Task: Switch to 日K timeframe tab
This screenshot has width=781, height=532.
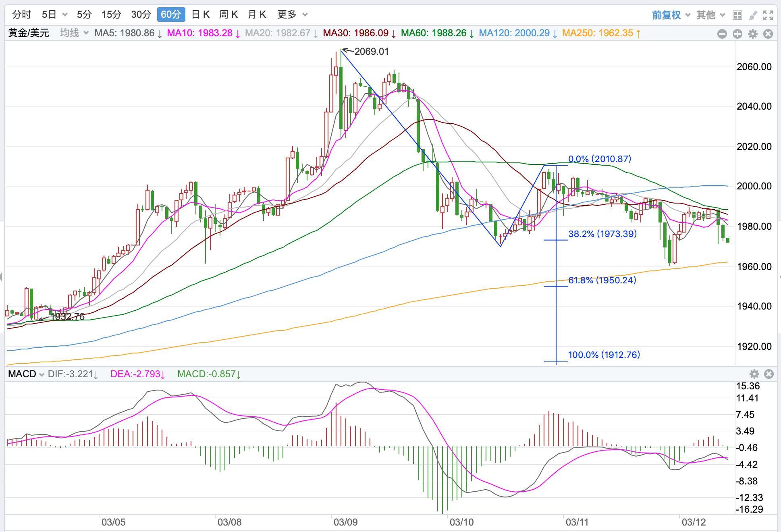Action: pyautogui.click(x=200, y=15)
